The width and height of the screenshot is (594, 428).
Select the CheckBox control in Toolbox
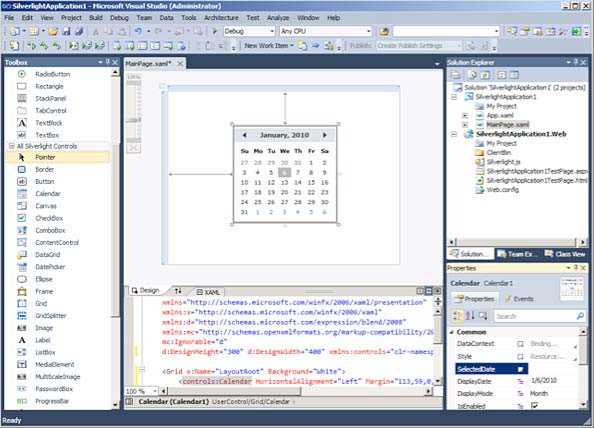[49, 218]
